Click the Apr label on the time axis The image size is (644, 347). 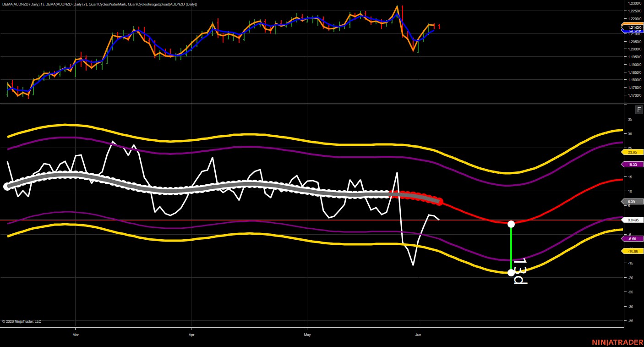pos(191,335)
